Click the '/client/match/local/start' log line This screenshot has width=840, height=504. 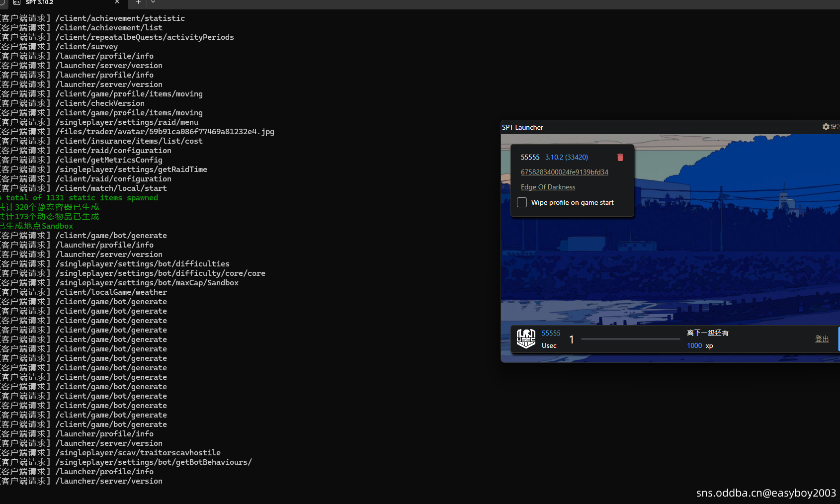111,188
